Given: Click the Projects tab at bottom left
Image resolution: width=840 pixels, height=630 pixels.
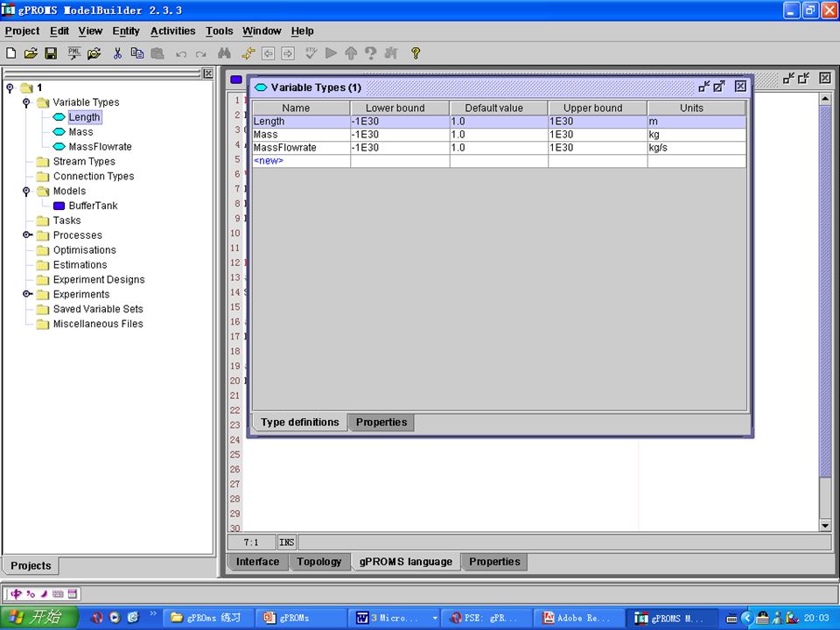Looking at the screenshot, I should click(x=31, y=566).
